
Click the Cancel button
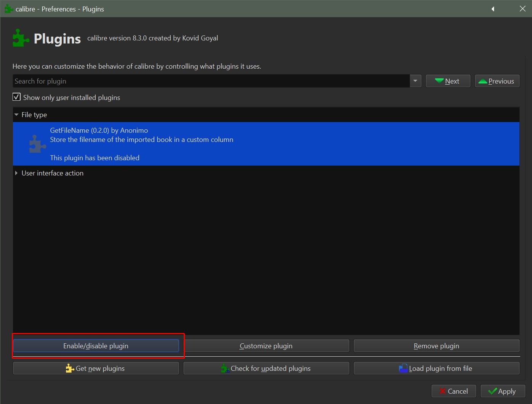[454, 391]
